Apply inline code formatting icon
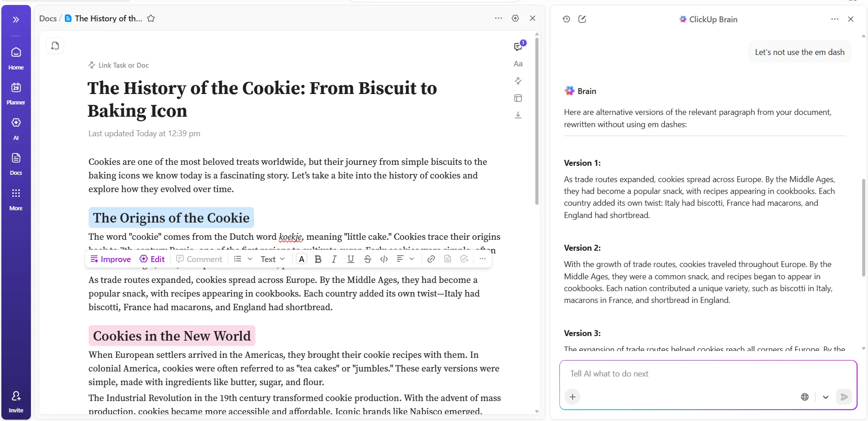The width and height of the screenshot is (868, 421). (384, 259)
